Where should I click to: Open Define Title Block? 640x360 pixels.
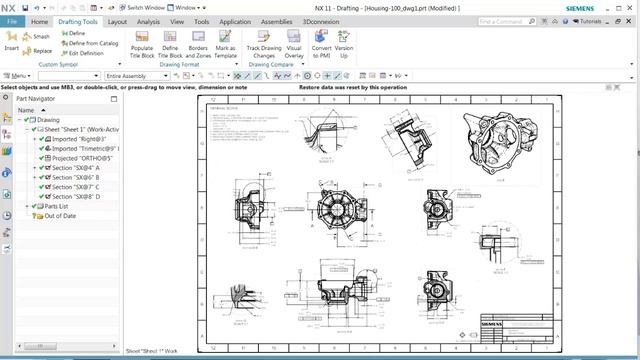click(x=170, y=44)
